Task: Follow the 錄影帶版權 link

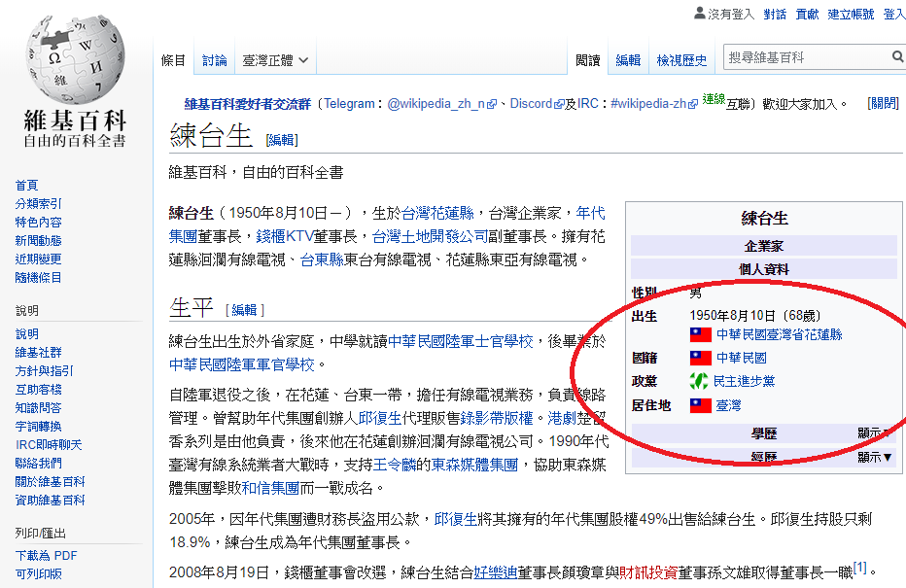Action: [x=497, y=418]
